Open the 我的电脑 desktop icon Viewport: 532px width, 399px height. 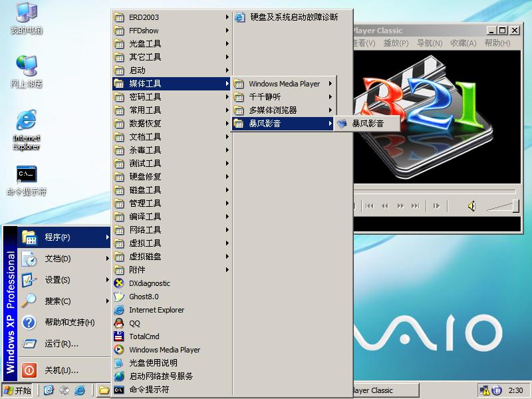pos(27,19)
